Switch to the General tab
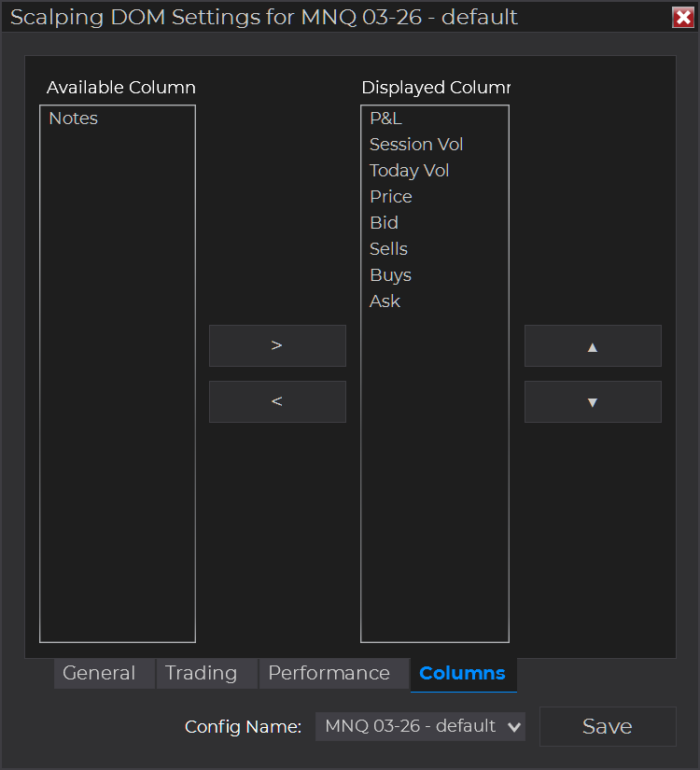The height and width of the screenshot is (770, 700). click(x=99, y=673)
